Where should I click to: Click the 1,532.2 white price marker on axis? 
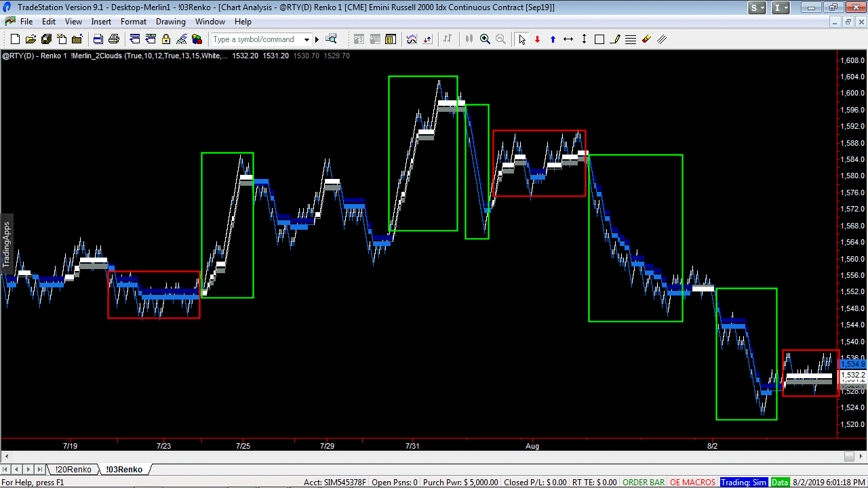[x=853, y=375]
